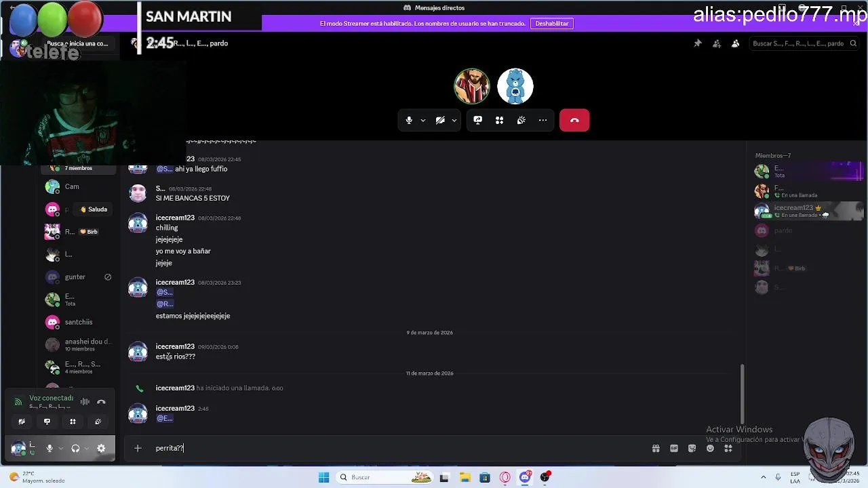Click the conversation search field
This screenshot has width=868, height=488.
[803, 43]
